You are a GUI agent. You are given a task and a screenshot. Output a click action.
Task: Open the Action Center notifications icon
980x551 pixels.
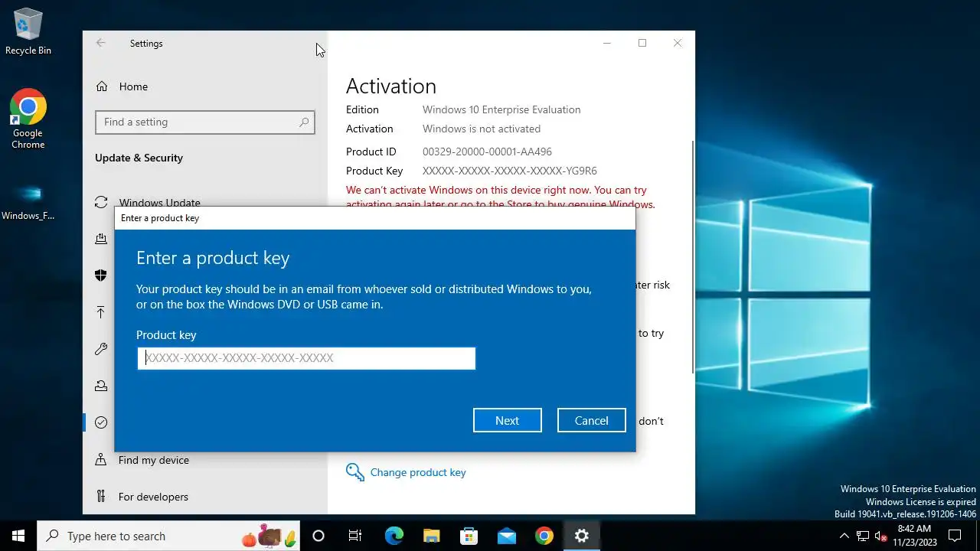coord(955,536)
